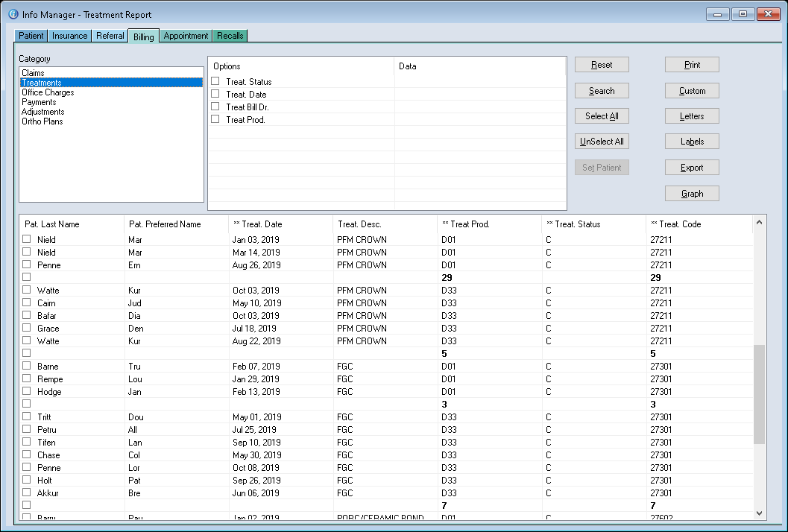
Task: Click the Info Manager app icon in title bar
Action: (x=12, y=14)
